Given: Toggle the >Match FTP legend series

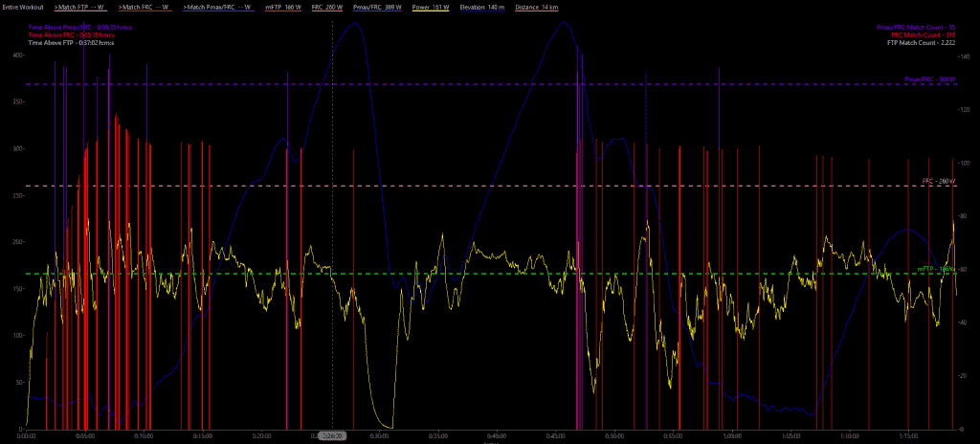Looking at the screenshot, I should point(80,7).
